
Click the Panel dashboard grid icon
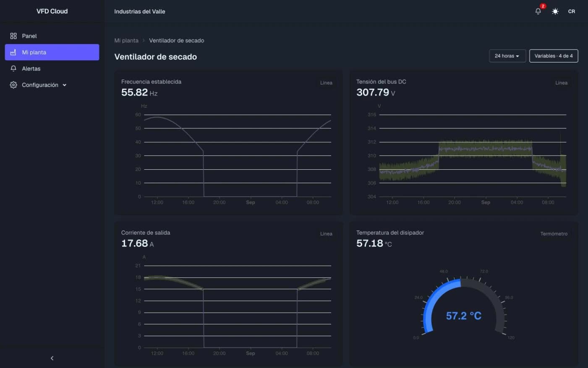point(13,36)
